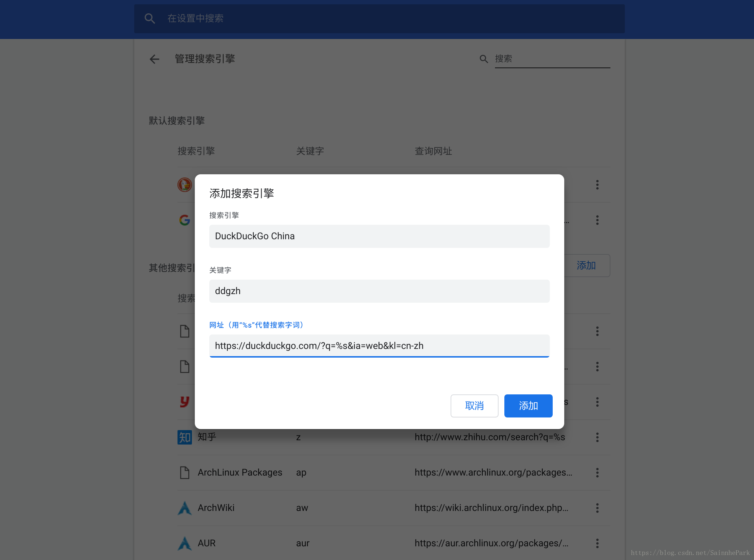754x560 pixels.
Task: Click the back arrow next to 管理搜索引擎
Action: coord(154,59)
